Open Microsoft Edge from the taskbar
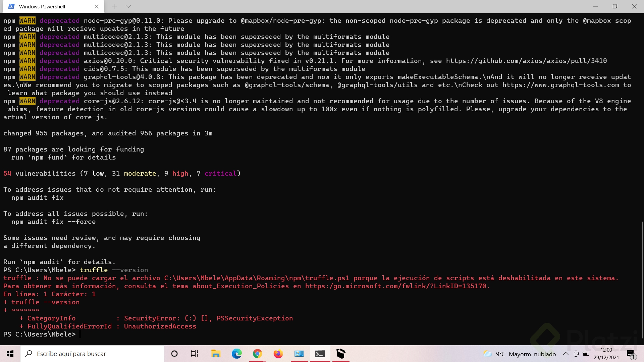The height and width of the screenshot is (362, 644). coord(236,354)
